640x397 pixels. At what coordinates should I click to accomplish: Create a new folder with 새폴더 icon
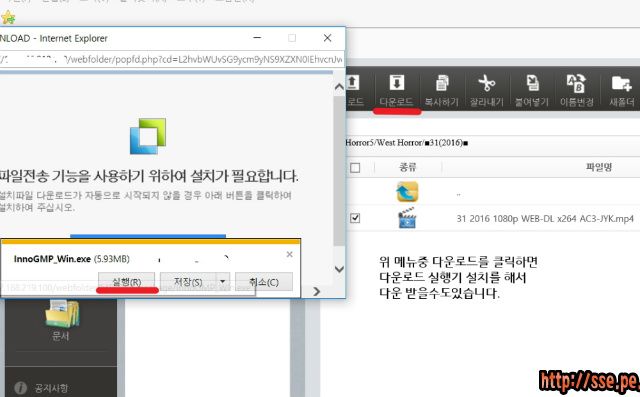[x=622, y=83]
